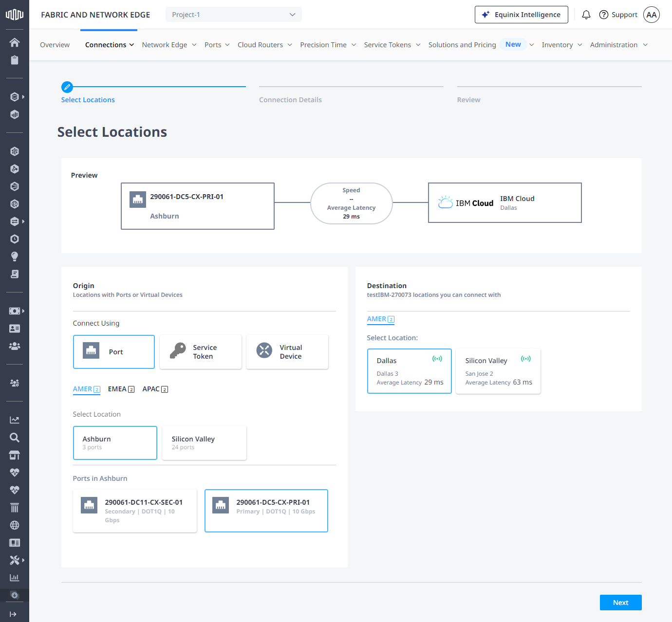Select the 290061-DC5-CX-PRI-01 card under Ports in Ashburn
The image size is (672, 622).
(266, 511)
